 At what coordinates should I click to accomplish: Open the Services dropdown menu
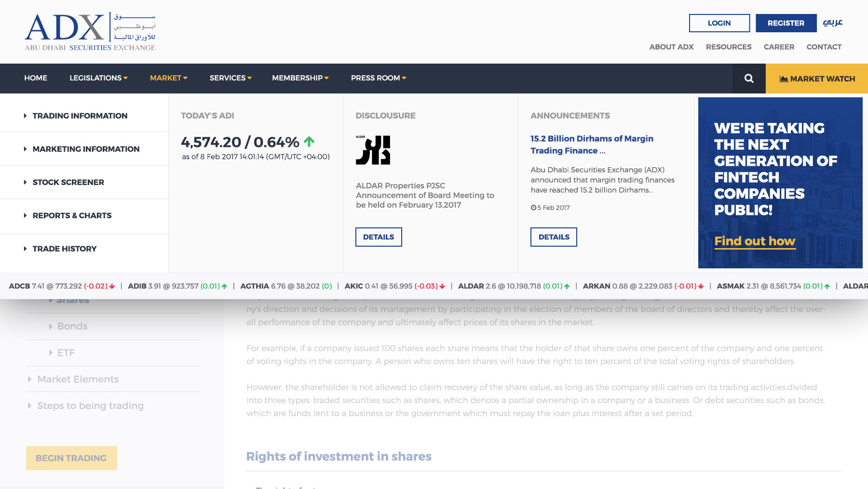coord(231,78)
